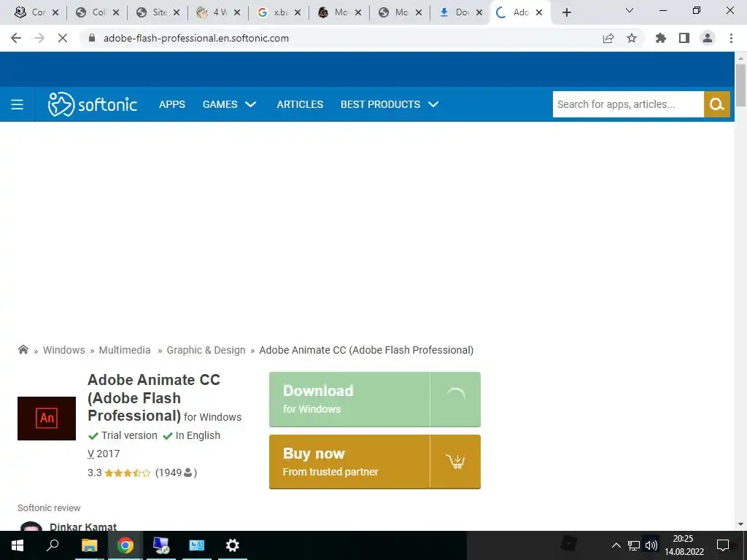This screenshot has height=560, width=747.
Task: Open Chrome side panel icon
Action: tap(684, 38)
